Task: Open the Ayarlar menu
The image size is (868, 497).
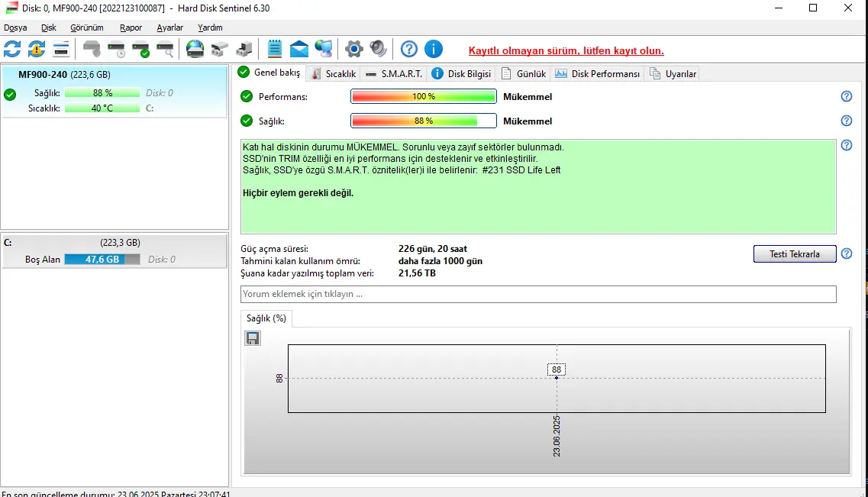Action: point(170,27)
